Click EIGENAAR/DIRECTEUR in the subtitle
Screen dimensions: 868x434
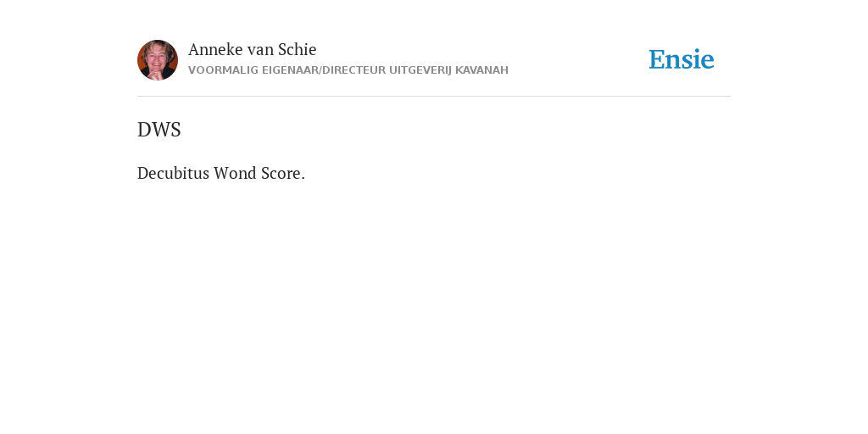pos(324,70)
